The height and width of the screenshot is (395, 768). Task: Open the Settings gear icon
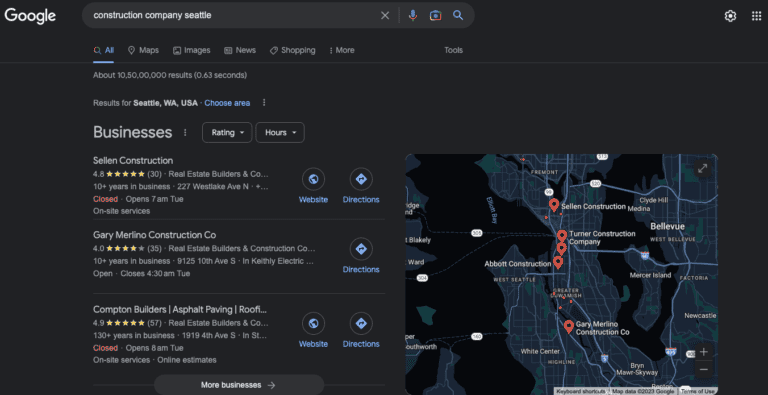(730, 16)
